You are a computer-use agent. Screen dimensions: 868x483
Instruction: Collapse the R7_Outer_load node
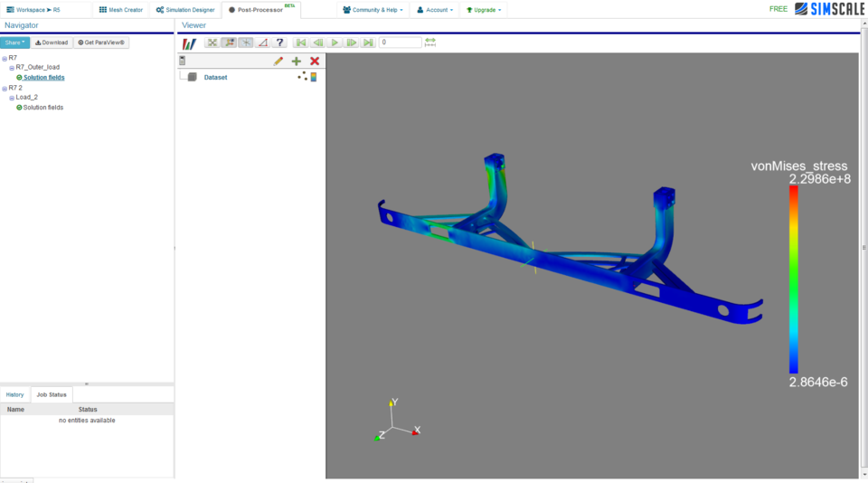click(x=12, y=68)
